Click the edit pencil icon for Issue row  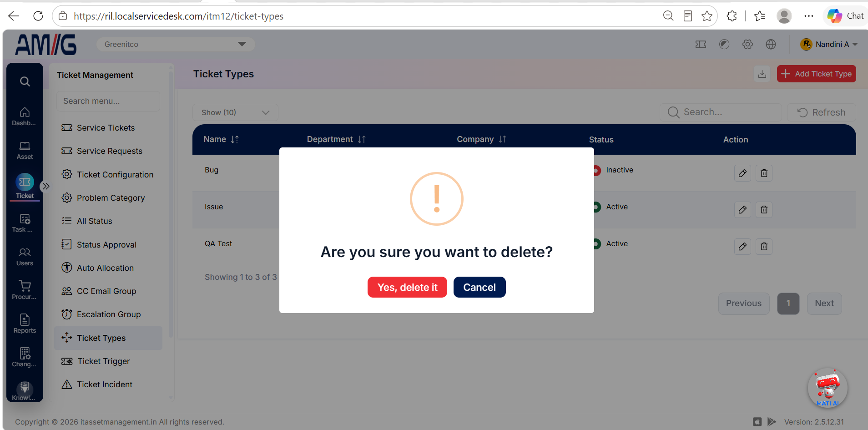pos(742,209)
